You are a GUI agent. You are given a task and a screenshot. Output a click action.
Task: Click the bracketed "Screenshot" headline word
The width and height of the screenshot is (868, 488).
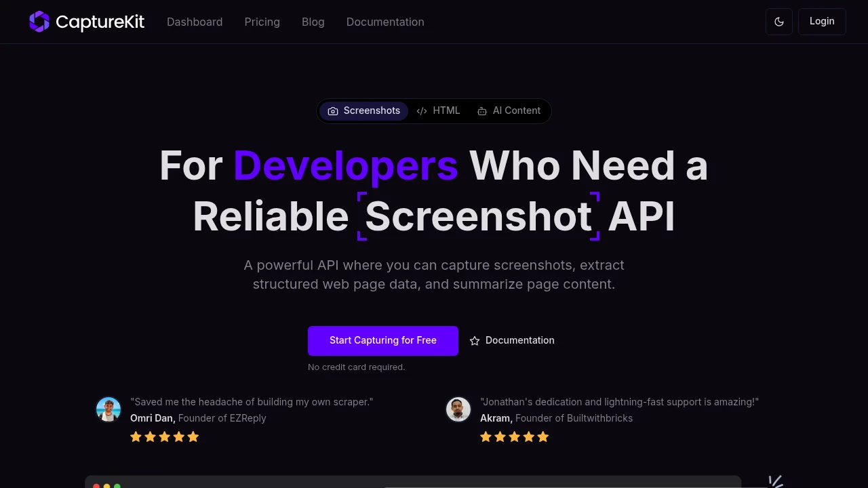tap(479, 217)
